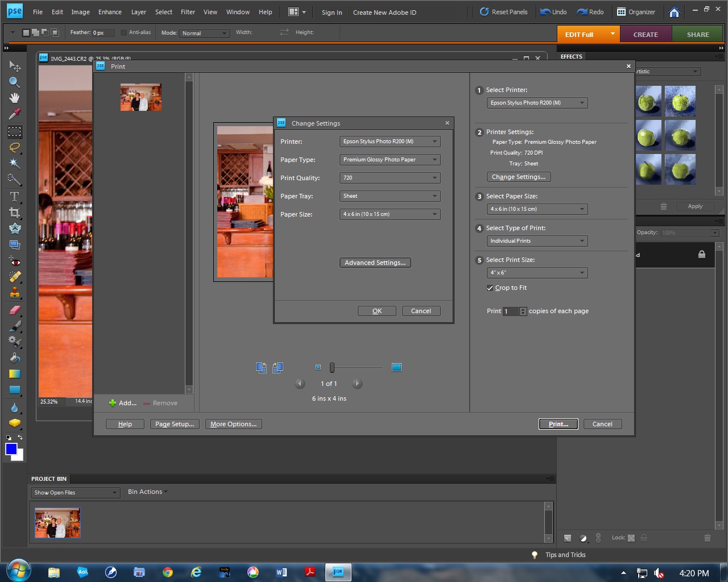Click the Advanced Settings button
Viewport: 728px width, 582px height.
(x=375, y=263)
